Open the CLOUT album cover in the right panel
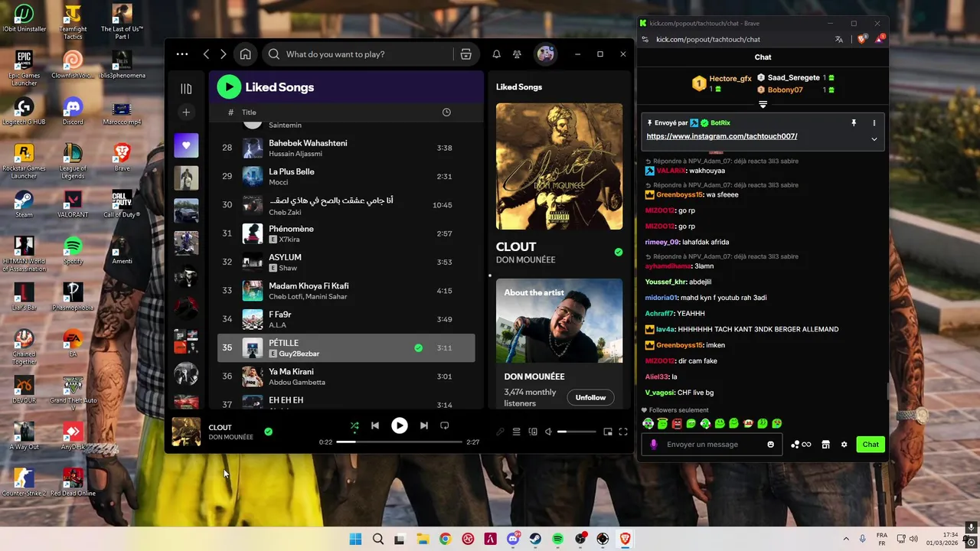980x551 pixels. coord(559,166)
